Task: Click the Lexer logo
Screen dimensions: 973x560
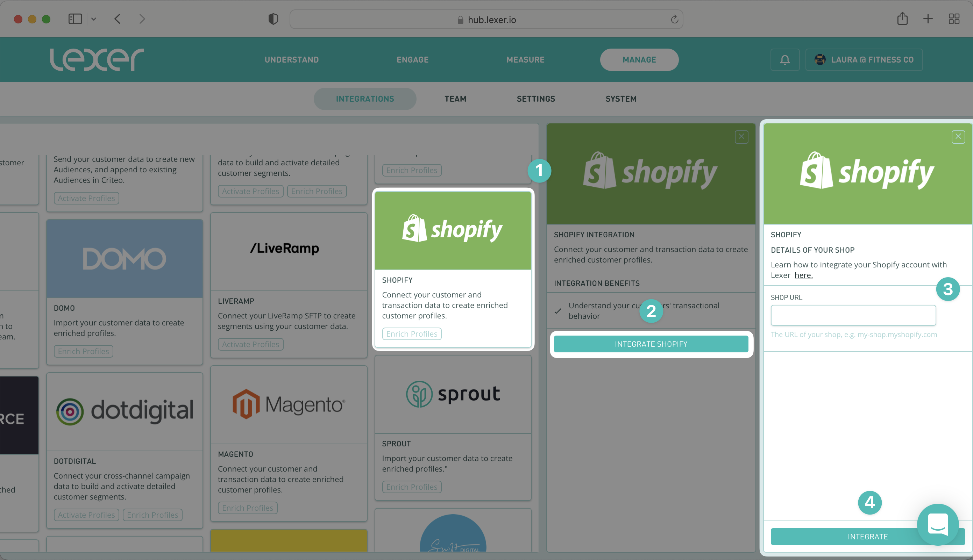Action: pyautogui.click(x=97, y=60)
